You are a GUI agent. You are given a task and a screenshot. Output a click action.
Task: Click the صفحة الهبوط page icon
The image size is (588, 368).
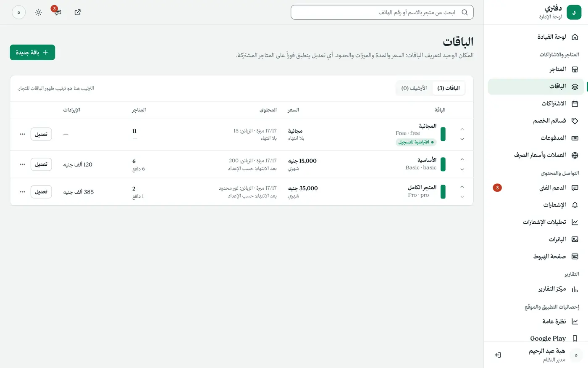(575, 257)
